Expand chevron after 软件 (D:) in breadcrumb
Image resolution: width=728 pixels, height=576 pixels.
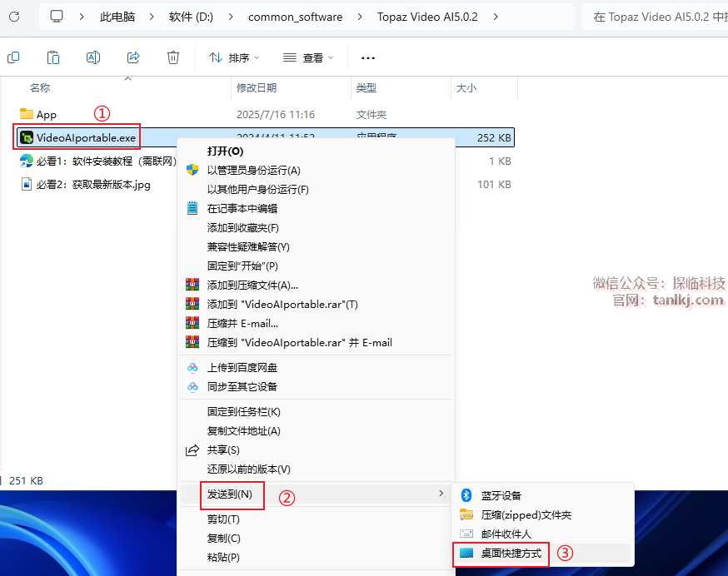coord(231,17)
